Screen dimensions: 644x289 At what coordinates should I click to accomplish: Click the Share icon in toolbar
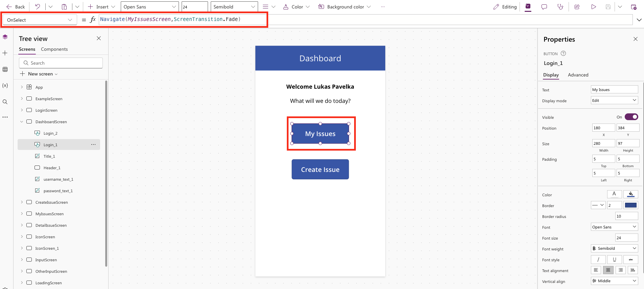pyautogui.click(x=577, y=7)
